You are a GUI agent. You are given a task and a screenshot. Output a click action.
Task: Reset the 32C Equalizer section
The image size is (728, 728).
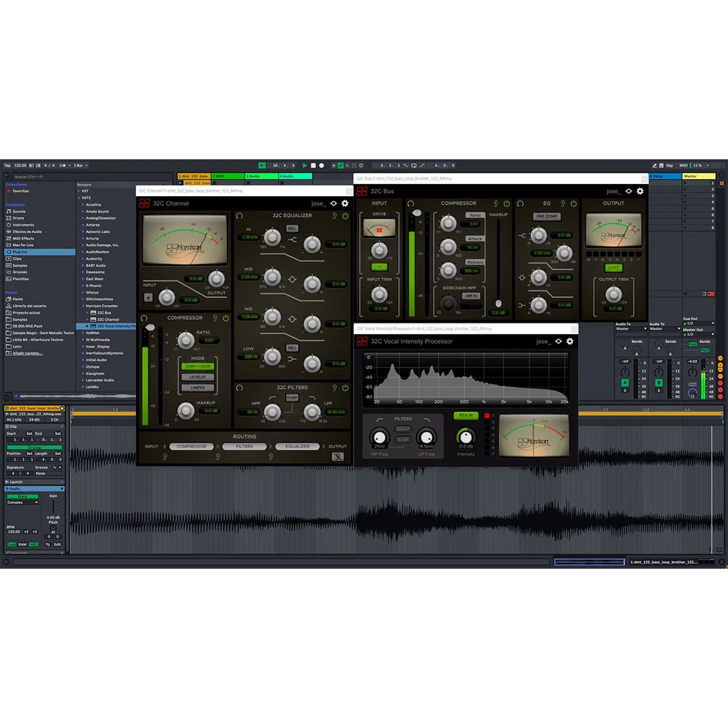(240, 216)
